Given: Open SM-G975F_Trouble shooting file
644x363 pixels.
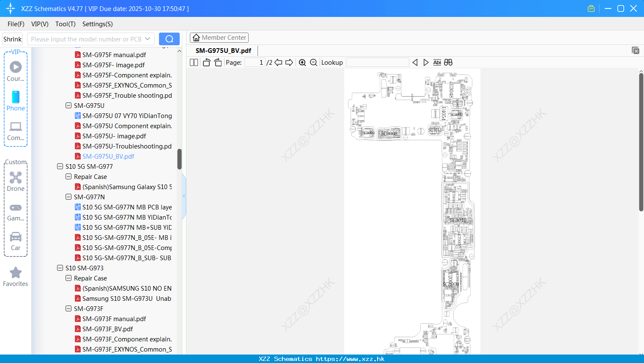Looking at the screenshot, I should [123, 95].
